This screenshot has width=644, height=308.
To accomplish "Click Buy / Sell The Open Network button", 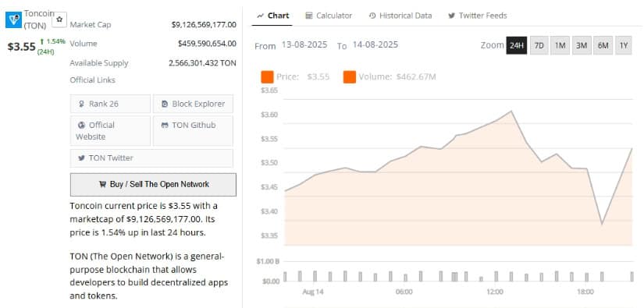I will (x=153, y=185).
